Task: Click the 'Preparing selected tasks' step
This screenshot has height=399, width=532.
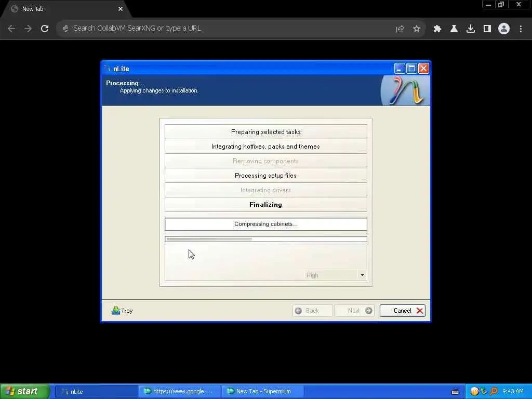Action: tap(265, 131)
